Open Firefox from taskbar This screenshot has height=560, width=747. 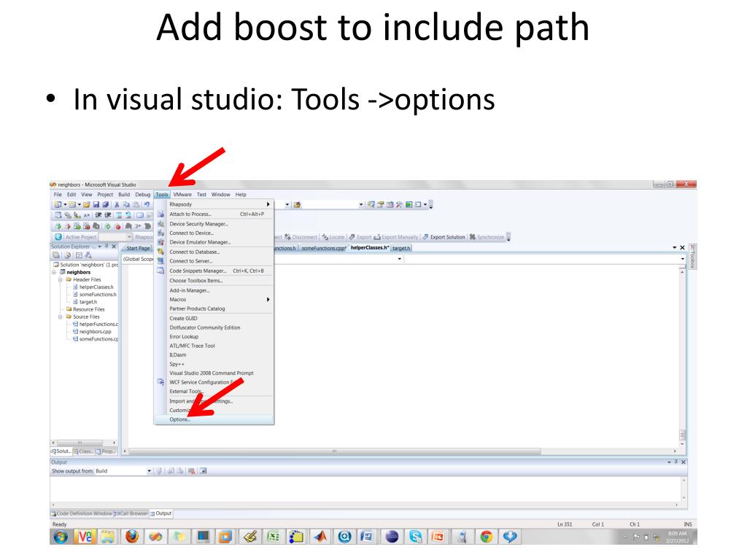[132, 537]
